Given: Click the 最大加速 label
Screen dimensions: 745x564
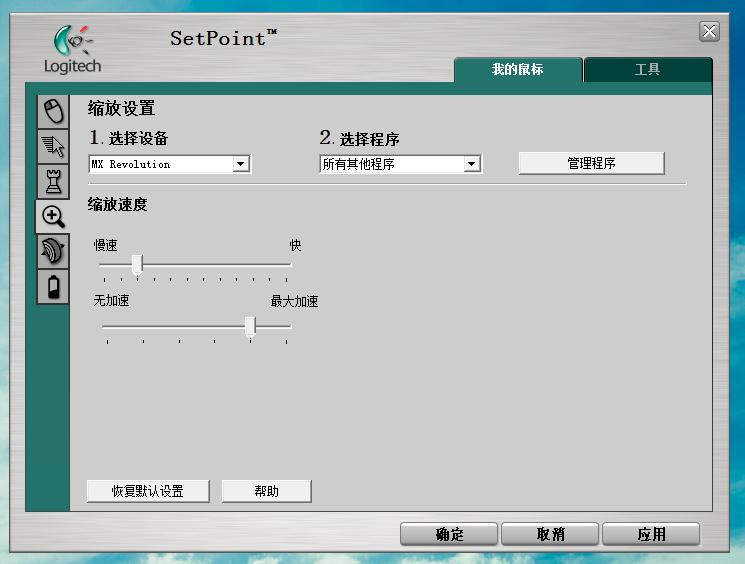Looking at the screenshot, I should 294,301.
